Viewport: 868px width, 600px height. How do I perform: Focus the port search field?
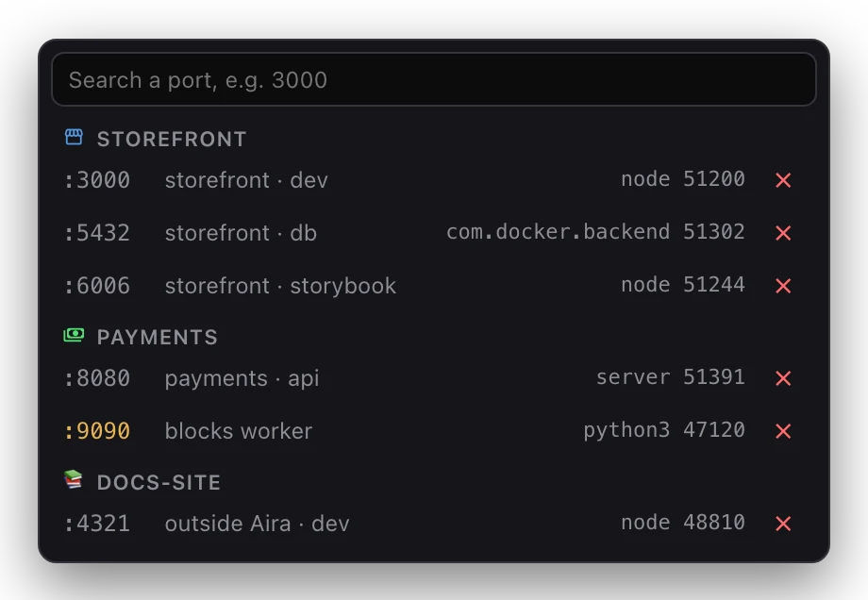(433, 79)
